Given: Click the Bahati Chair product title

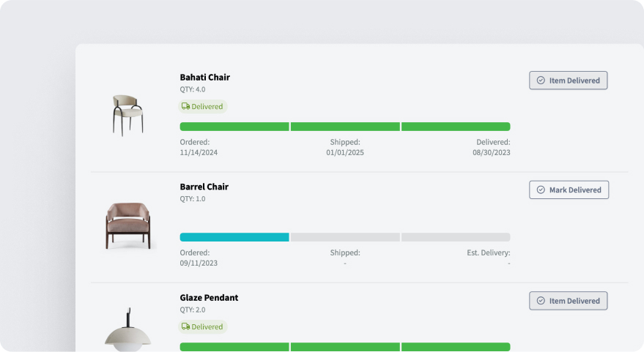Looking at the screenshot, I should point(205,78).
